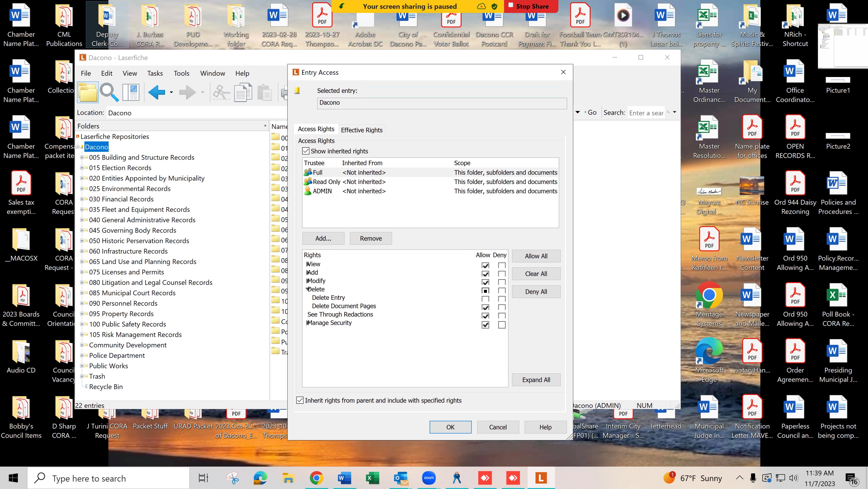Open the Tasks menu
The height and width of the screenshot is (489, 868).
point(155,73)
